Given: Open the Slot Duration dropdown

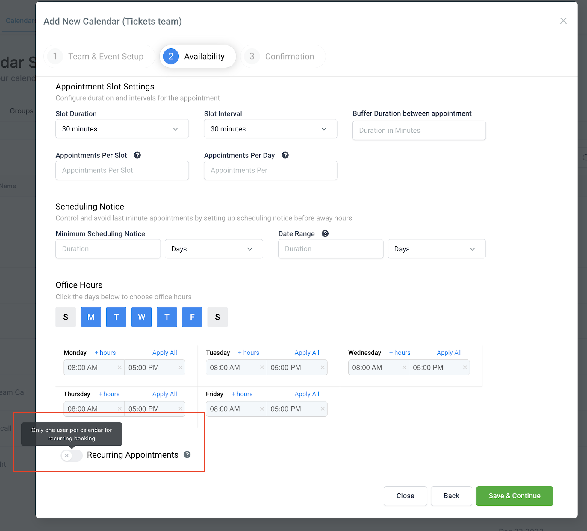Looking at the screenshot, I should [122, 129].
